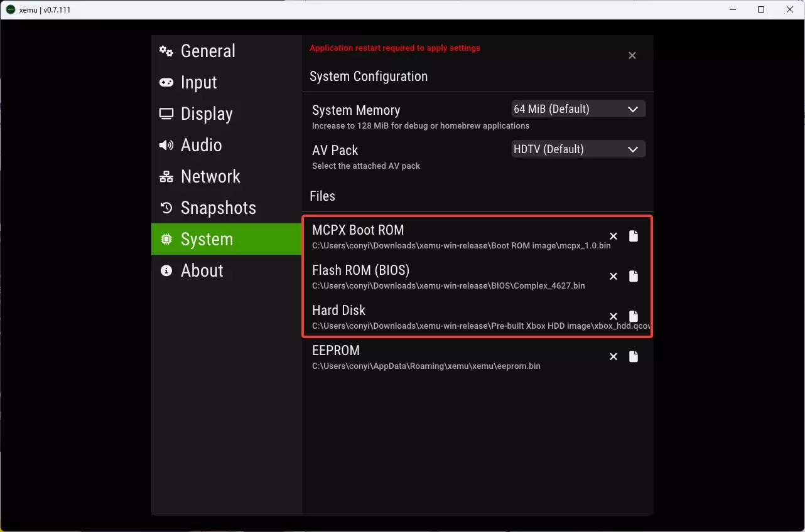The image size is (805, 532).
Task: Select the System tab
Action: (227, 239)
